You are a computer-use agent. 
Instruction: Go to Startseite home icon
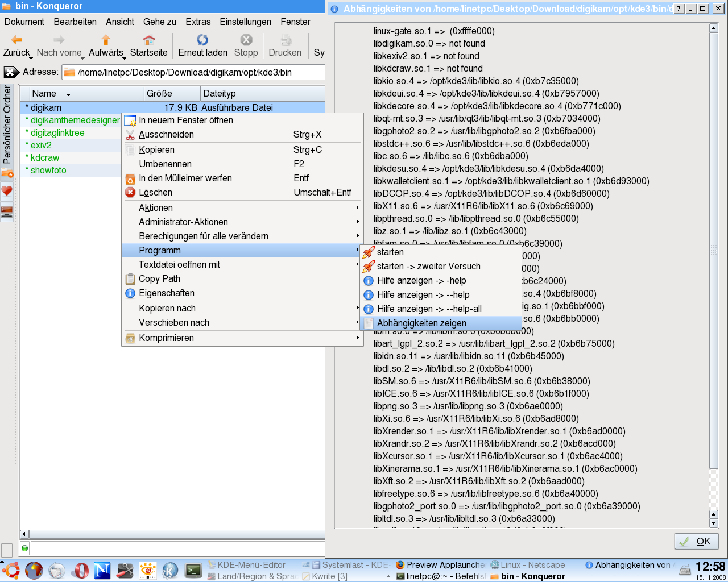coord(149,40)
